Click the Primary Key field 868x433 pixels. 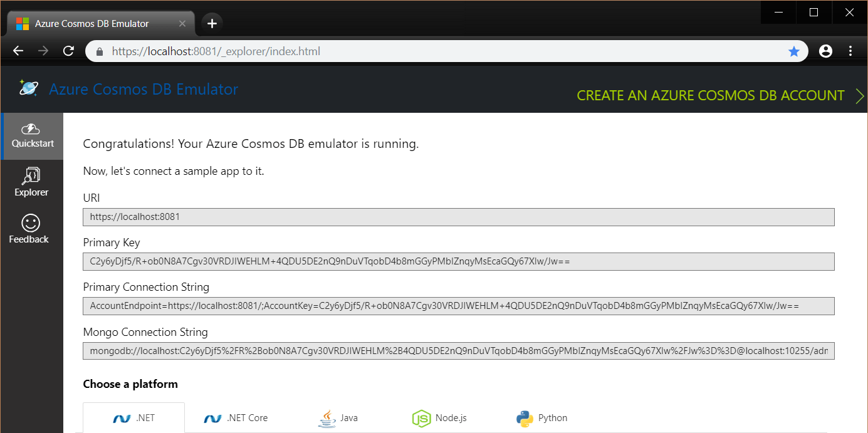[459, 261]
